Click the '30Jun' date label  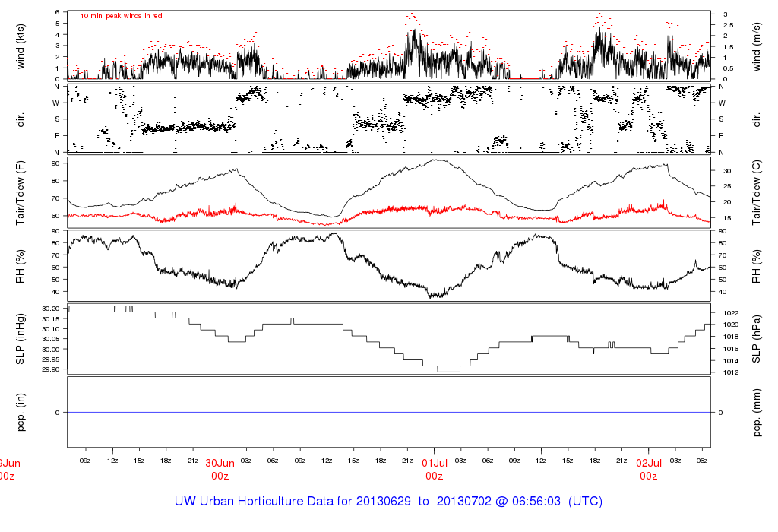pos(220,463)
